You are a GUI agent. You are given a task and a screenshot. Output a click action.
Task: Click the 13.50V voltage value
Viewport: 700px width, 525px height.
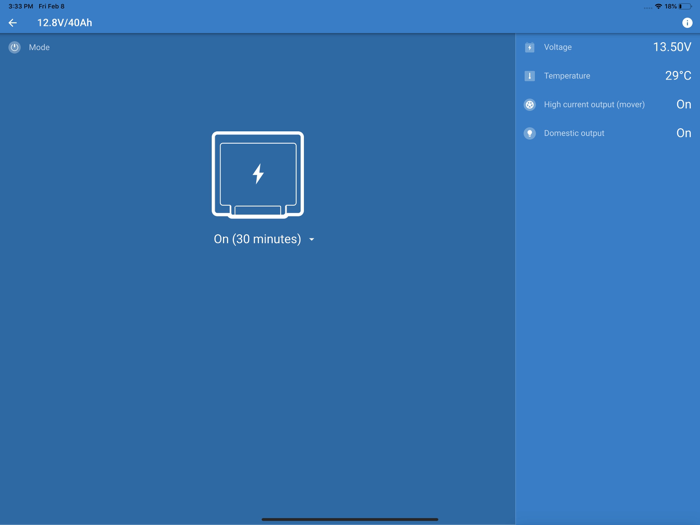point(672,47)
